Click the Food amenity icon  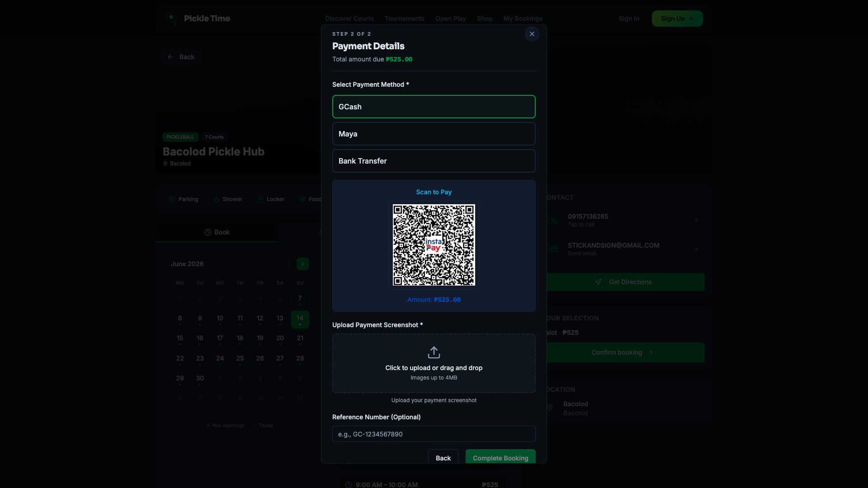(302, 199)
